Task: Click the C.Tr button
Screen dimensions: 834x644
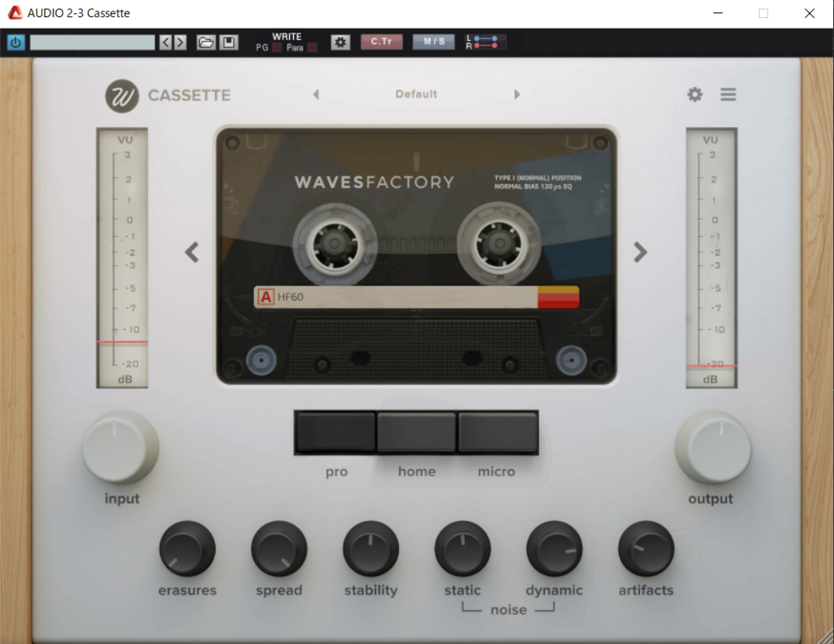Action: (381, 42)
